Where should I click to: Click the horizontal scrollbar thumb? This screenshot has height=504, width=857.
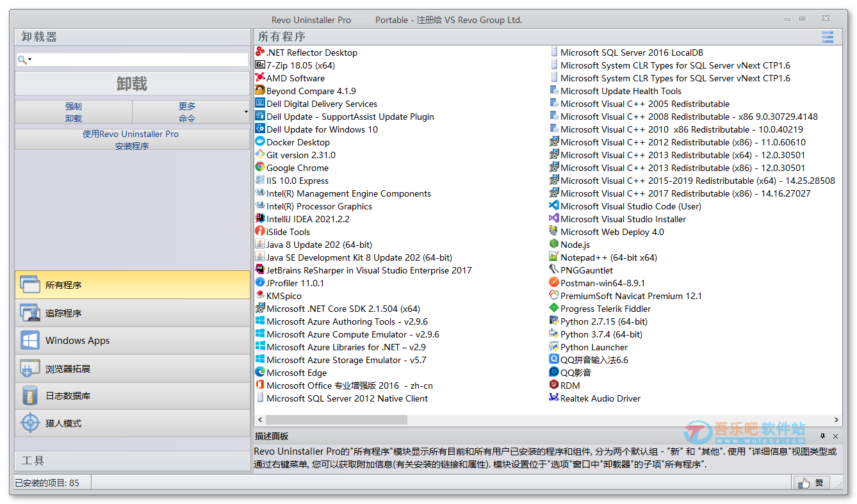338,420
